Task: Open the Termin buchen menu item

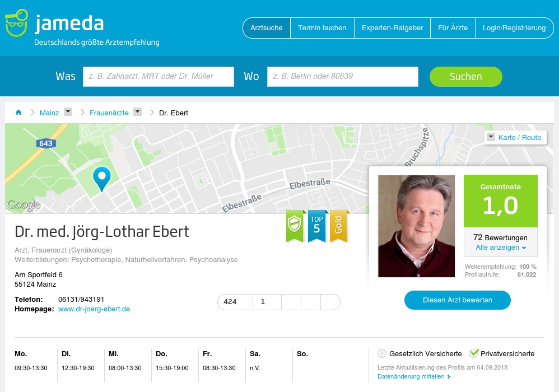Action: pyautogui.click(x=322, y=27)
